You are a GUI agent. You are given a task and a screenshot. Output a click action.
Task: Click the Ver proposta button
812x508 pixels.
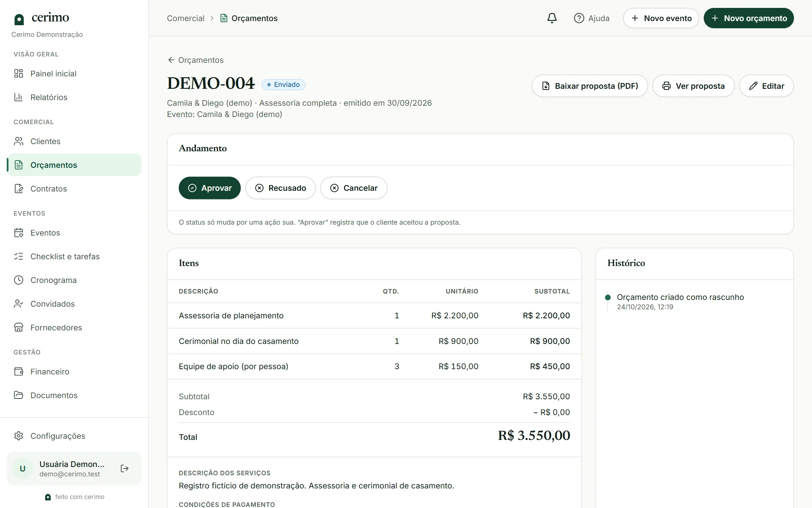(694, 86)
